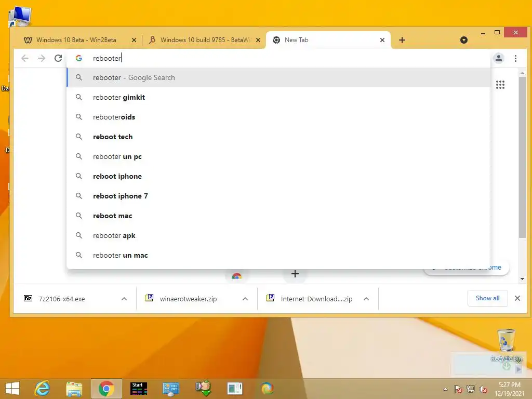Open the Control Panel taskbar icon

coord(170,389)
